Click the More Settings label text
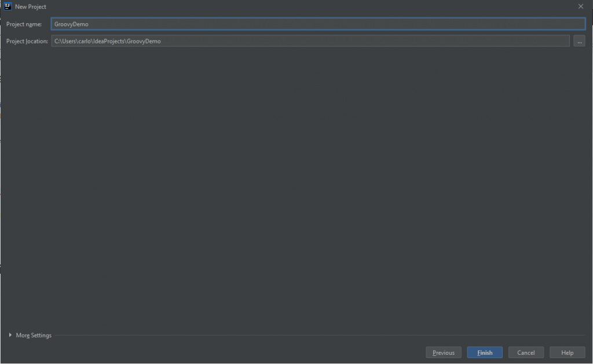The height and width of the screenshot is (364, 593). pyautogui.click(x=34, y=335)
